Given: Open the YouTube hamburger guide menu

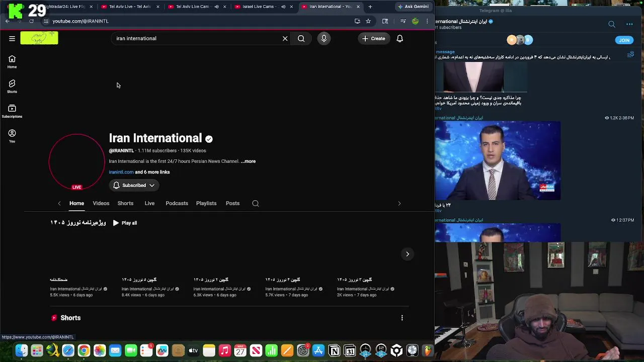Looking at the screenshot, I should tap(12, 38).
